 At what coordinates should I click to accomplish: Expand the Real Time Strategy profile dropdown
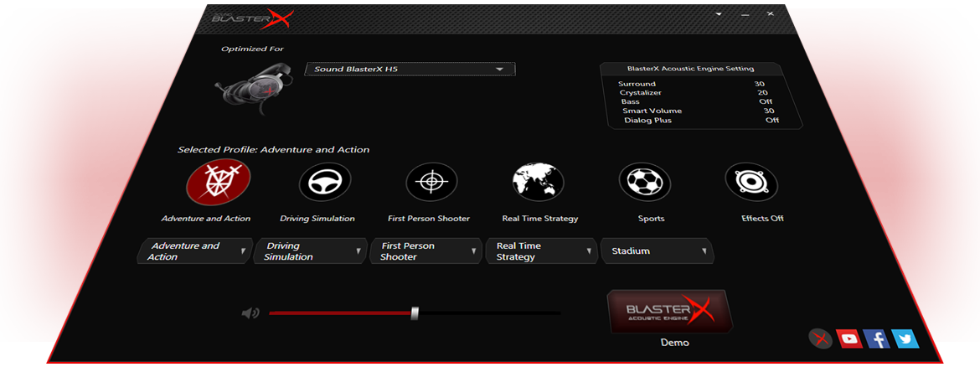coord(542,251)
